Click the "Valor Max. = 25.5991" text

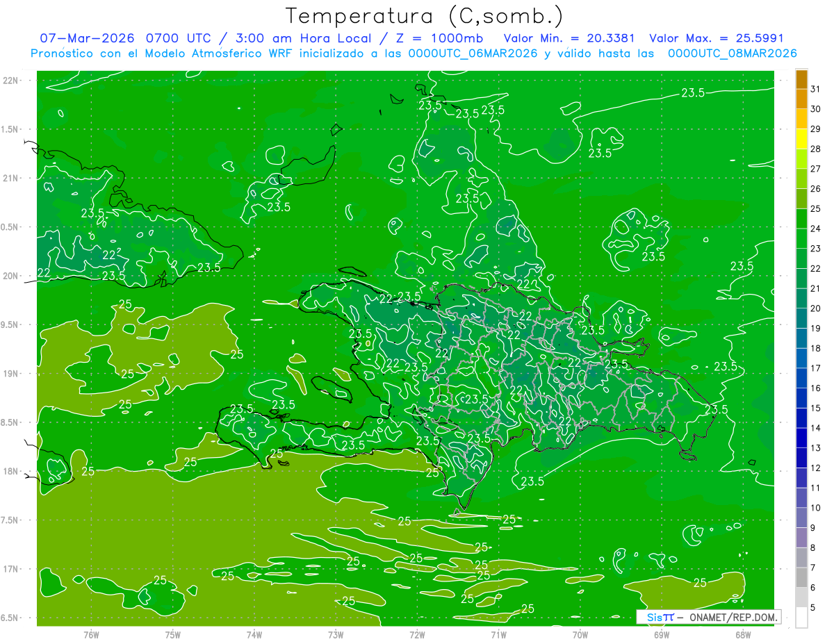click(x=716, y=38)
